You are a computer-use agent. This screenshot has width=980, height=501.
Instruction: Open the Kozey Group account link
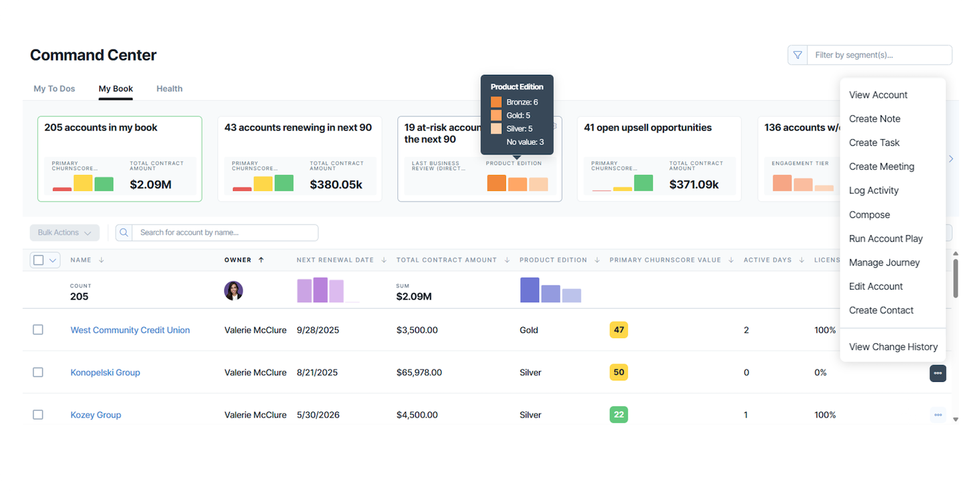95,414
